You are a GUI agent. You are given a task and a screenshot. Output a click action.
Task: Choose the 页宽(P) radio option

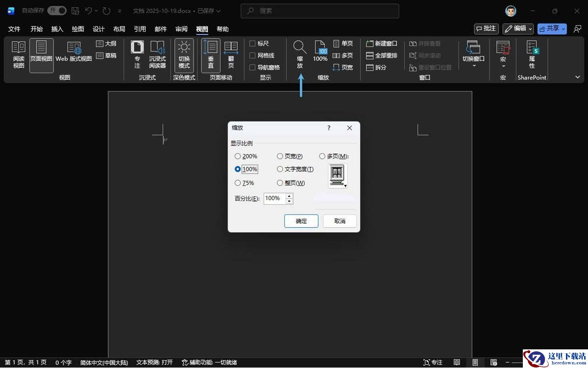pos(280,157)
